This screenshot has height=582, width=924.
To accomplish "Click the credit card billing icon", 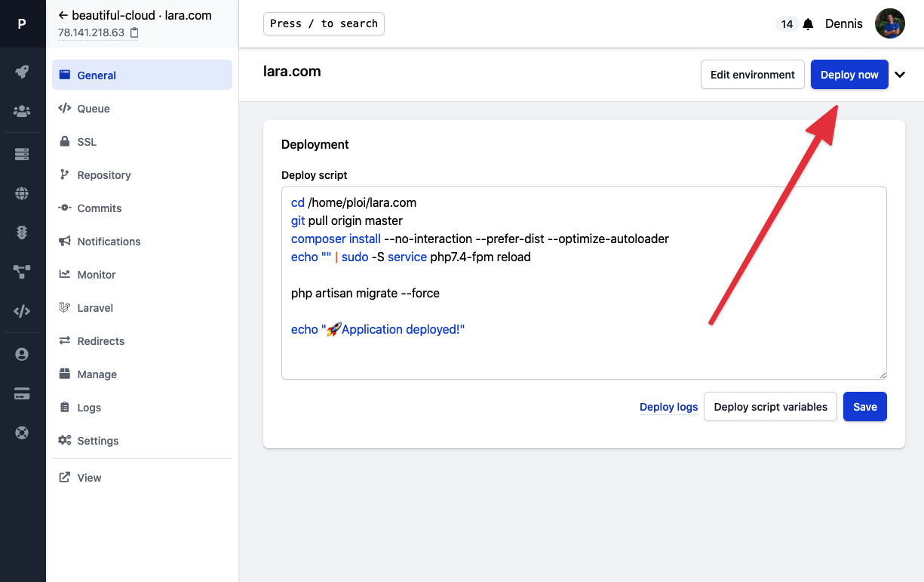I will [22, 393].
